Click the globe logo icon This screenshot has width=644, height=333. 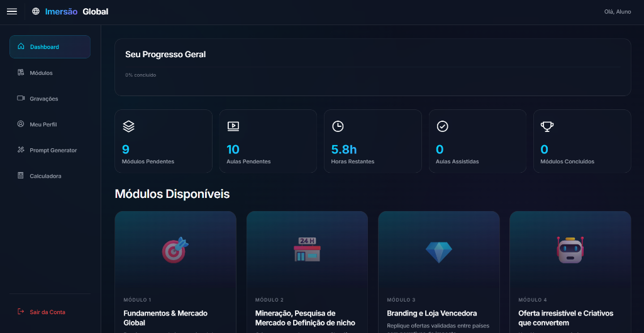coord(36,11)
